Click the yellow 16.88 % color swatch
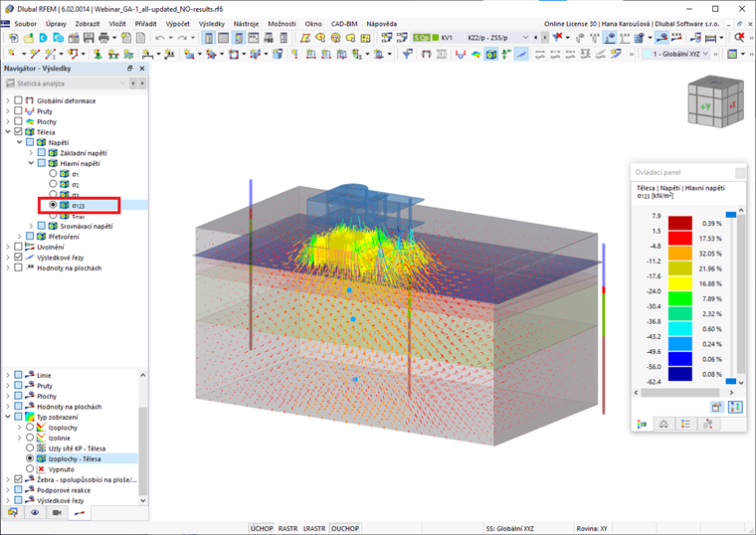This screenshot has height=535, width=756. [x=679, y=283]
